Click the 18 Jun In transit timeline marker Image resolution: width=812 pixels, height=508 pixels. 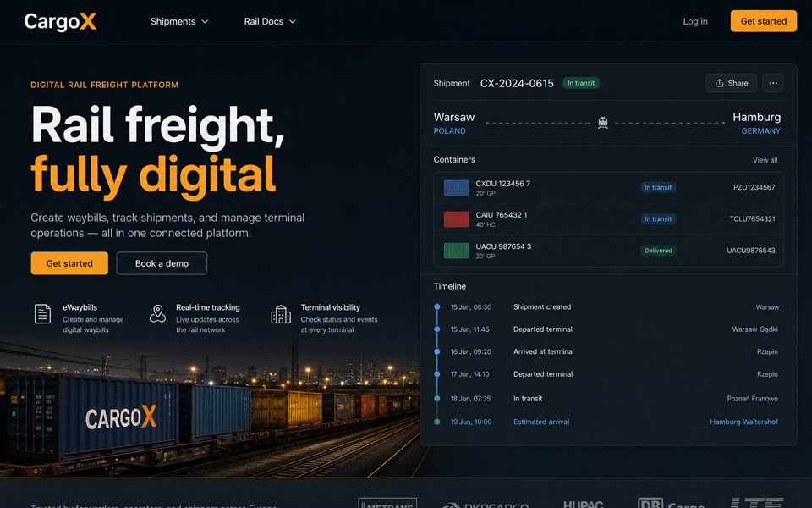pyautogui.click(x=437, y=399)
